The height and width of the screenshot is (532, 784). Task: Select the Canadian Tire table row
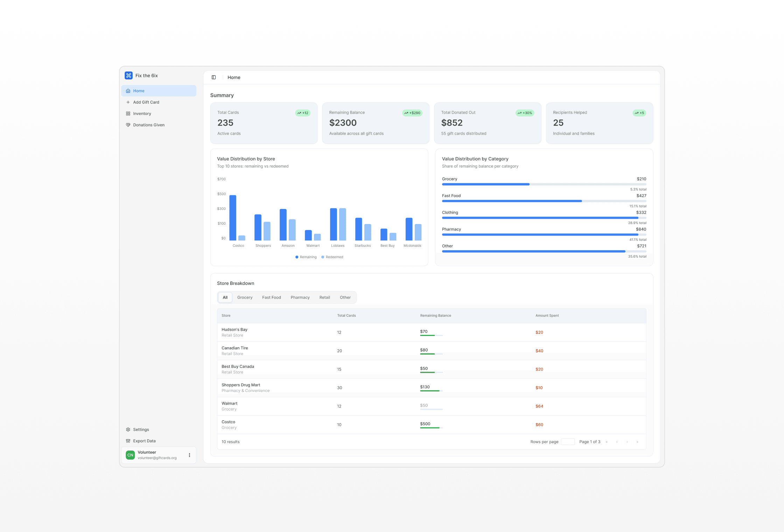(432, 351)
